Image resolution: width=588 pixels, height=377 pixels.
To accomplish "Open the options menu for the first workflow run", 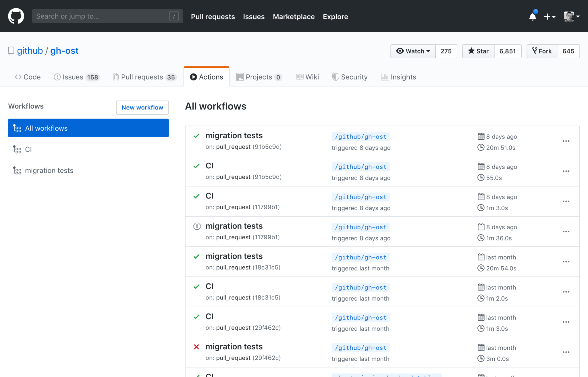I will [566, 141].
